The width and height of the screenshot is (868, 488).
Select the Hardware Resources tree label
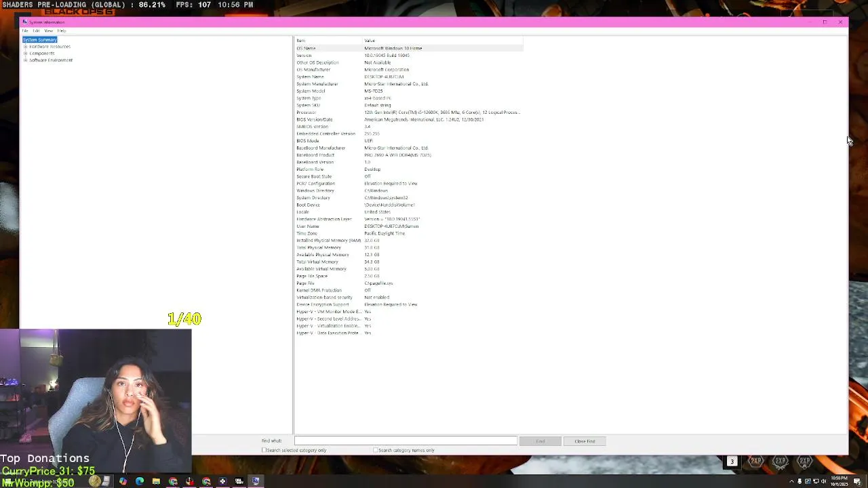(50, 47)
